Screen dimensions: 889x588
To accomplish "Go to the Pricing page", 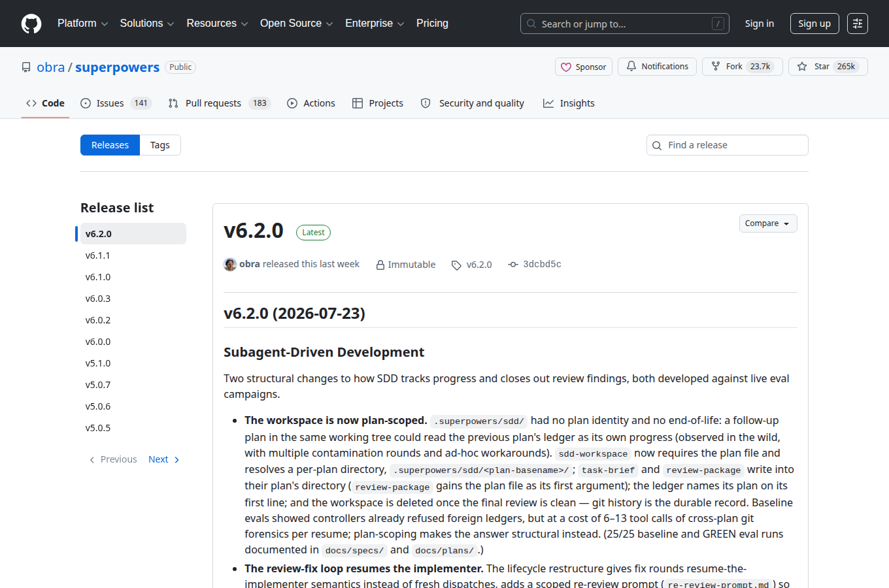I will 432,24.
